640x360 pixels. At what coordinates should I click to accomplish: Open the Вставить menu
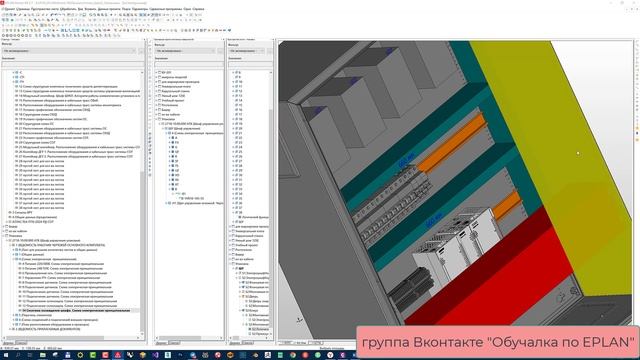click(90, 9)
